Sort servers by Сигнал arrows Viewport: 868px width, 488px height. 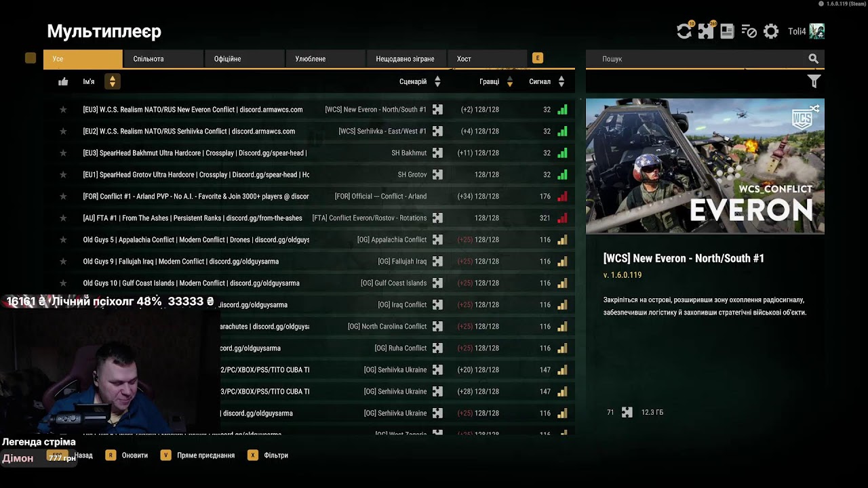pyautogui.click(x=561, y=81)
